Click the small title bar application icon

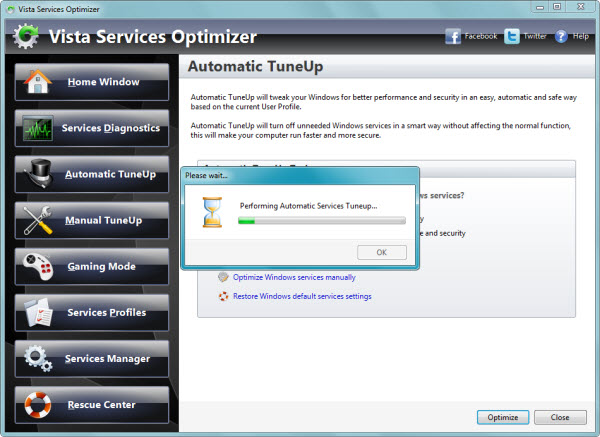11,10
